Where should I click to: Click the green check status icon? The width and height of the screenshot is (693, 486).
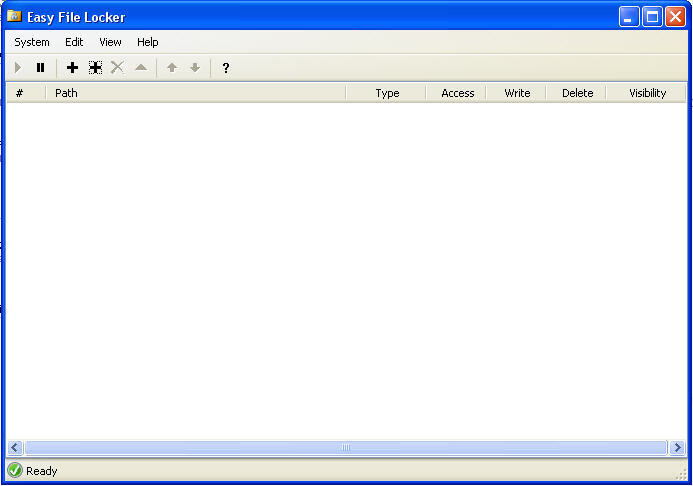point(15,470)
